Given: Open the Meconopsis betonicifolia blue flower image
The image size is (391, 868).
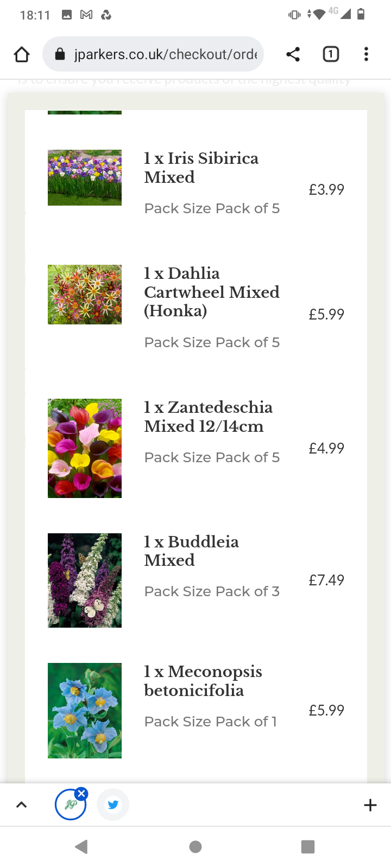Looking at the screenshot, I should point(85,711).
